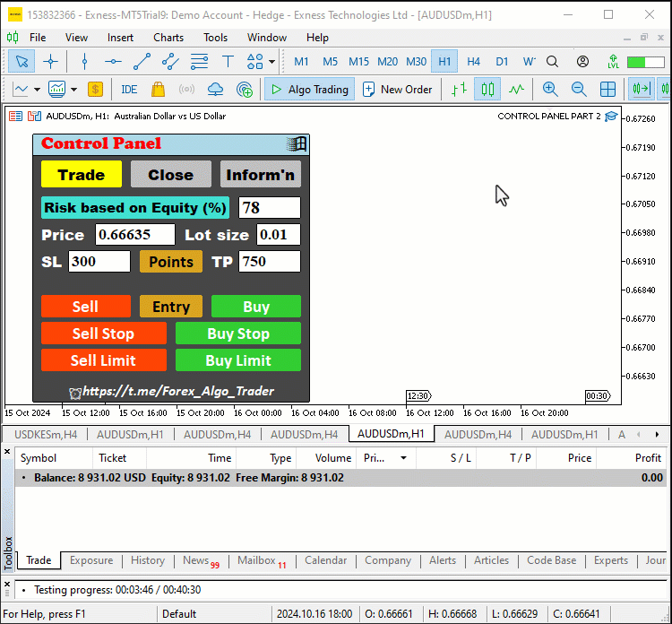Click the Control Panel minimize icon

pos(297,143)
